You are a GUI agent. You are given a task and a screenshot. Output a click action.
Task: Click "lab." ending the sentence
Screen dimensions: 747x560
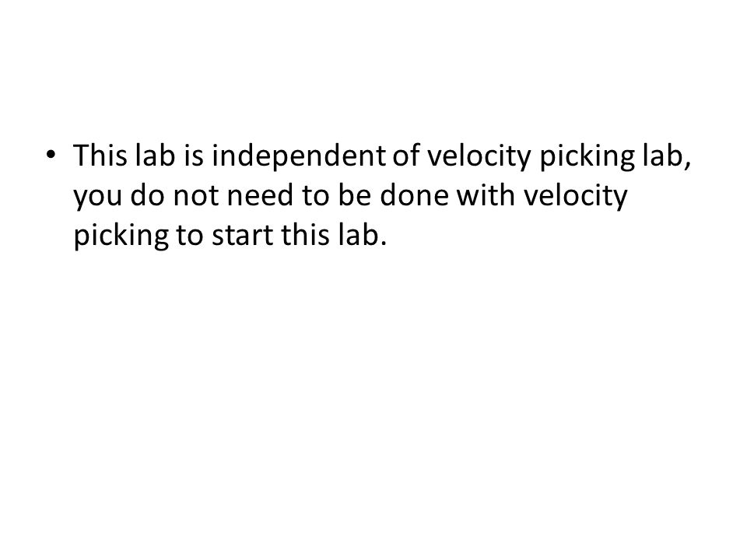click(x=362, y=235)
